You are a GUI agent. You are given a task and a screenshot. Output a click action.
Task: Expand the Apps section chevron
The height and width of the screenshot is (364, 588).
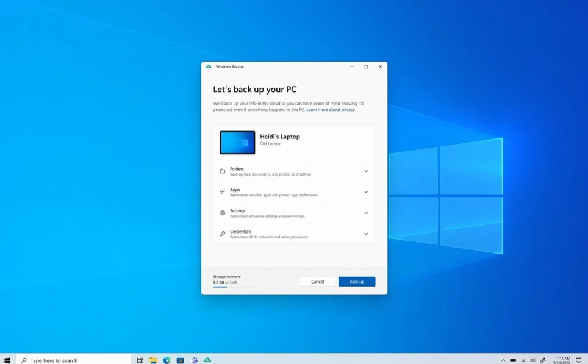(x=366, y=192)
